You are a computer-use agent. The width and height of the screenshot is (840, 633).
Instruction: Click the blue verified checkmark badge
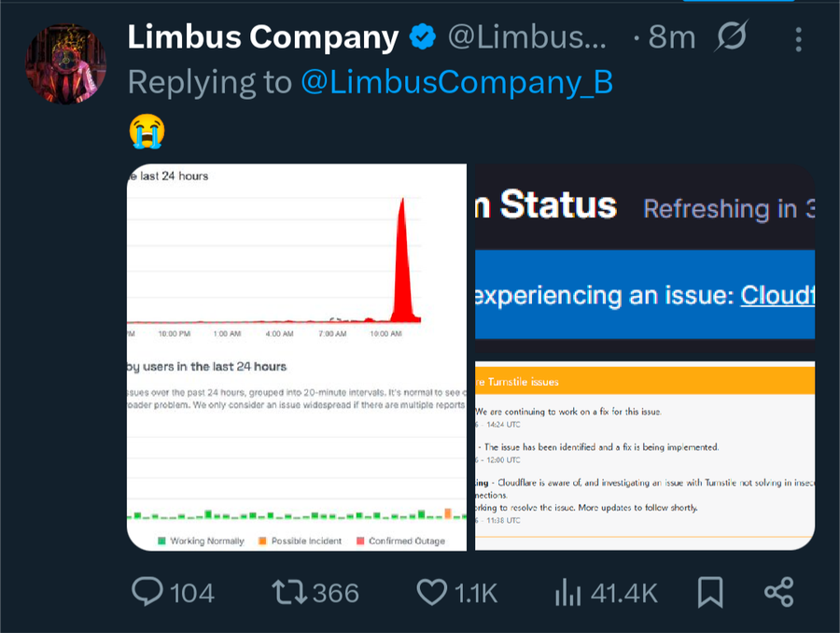pyautogui.click(x=423, y=37)
